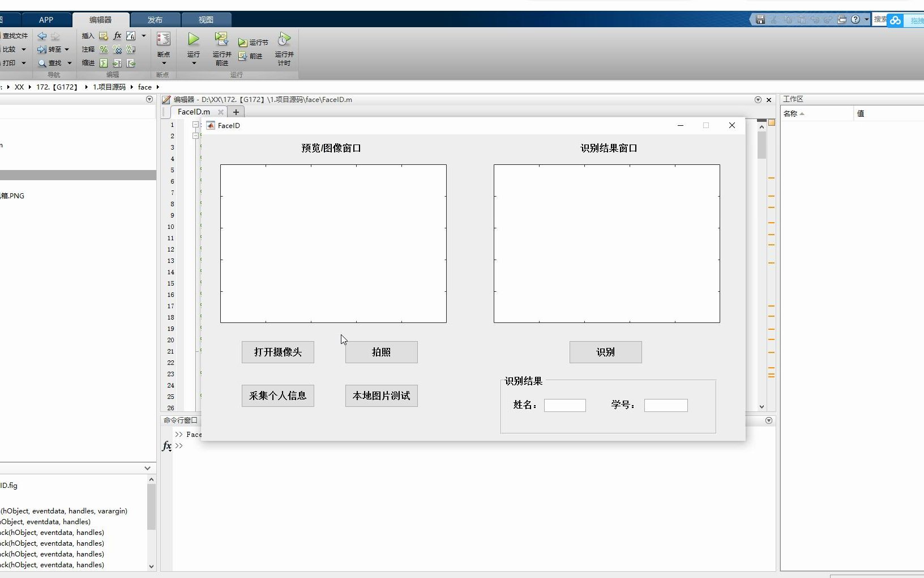Screen dimensions: 924x578
Task: Click the 前进 (Advance) icon
Action: 251,56
